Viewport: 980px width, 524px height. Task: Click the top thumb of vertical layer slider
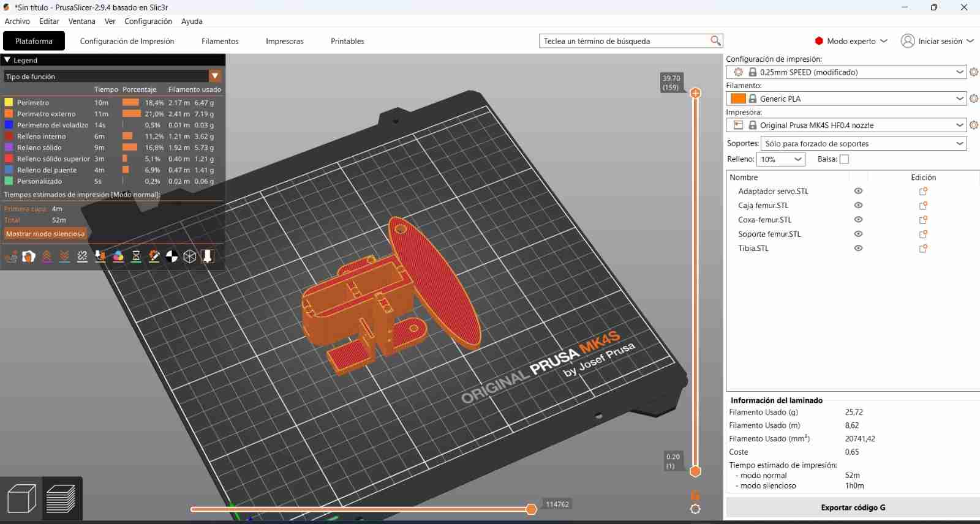pos(695,93)
